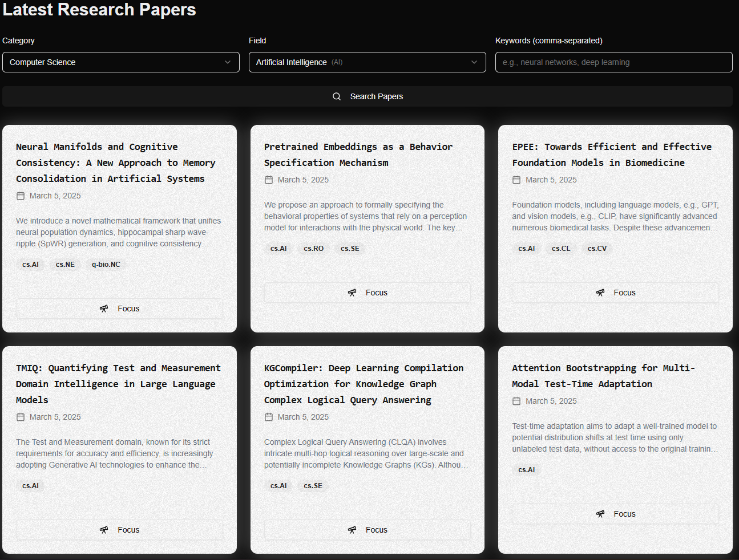
Task: Click the magnifying glass icon in the search bar
Action: coord(337,96)
